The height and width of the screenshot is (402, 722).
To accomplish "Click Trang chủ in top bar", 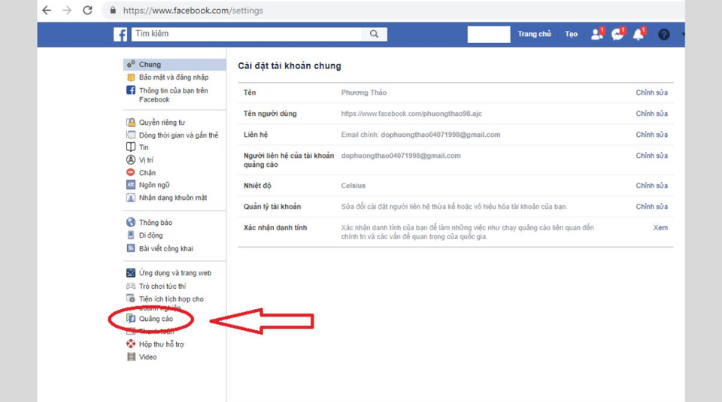I will [534, 34].
